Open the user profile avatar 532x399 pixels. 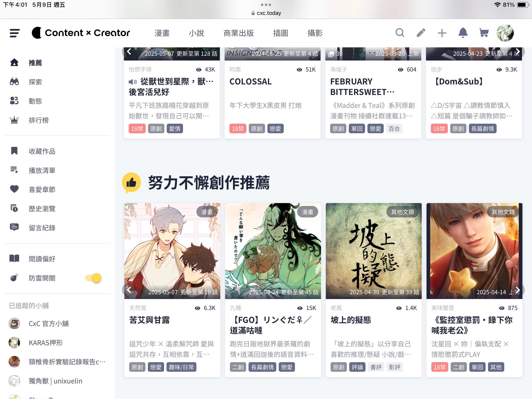point(505,33)
